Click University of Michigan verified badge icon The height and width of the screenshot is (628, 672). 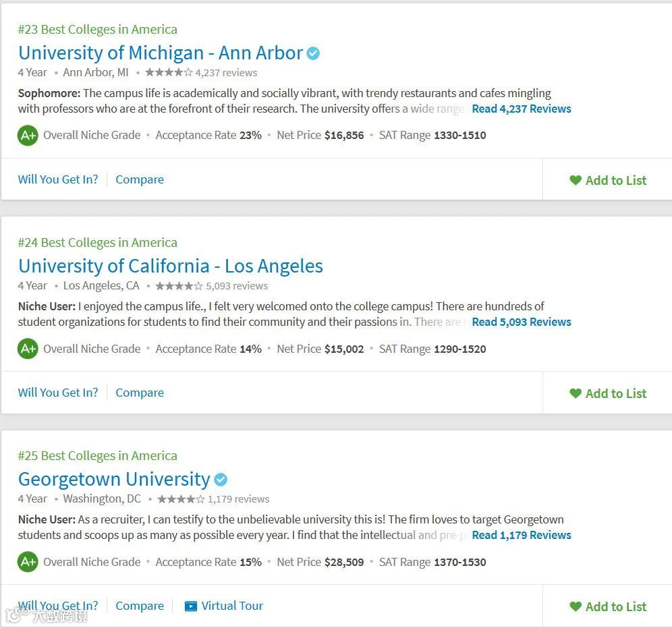click(x=313, y=53)
